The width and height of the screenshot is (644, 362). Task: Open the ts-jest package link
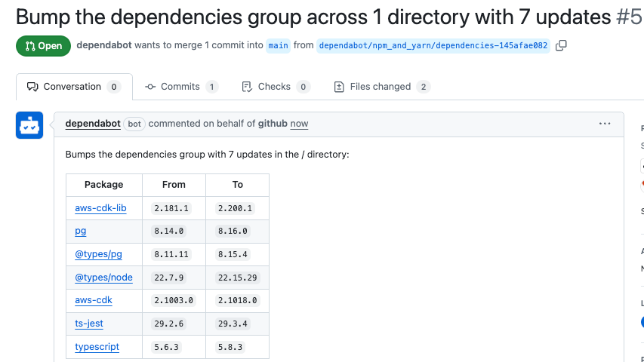click(89, 324)
